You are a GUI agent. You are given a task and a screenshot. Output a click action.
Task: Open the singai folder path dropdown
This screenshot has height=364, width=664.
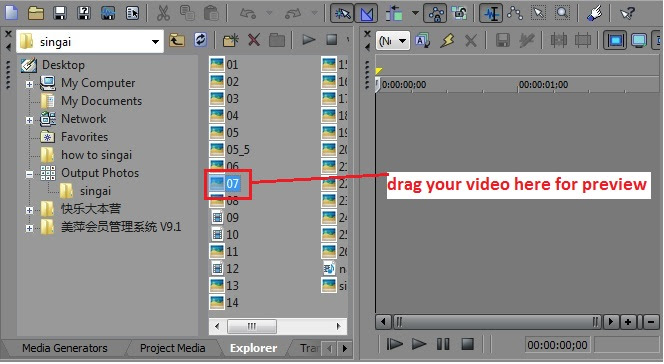click(155, 41)
